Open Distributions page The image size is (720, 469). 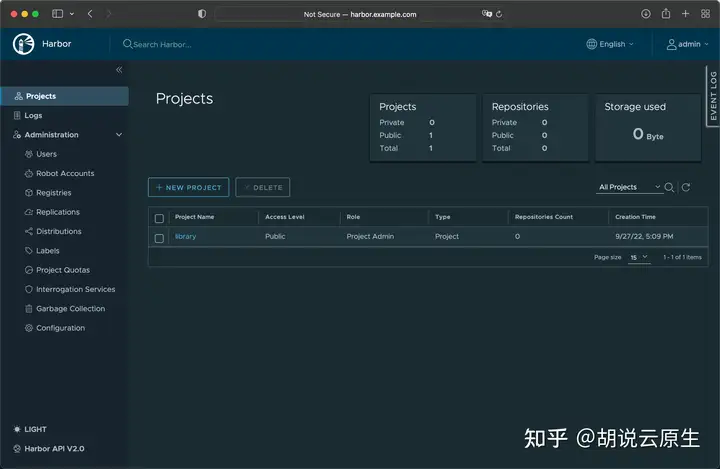click(x=58, y=231)
